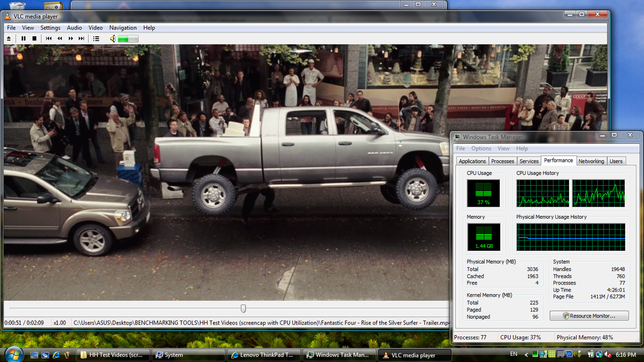Click the Page File value 1411M / 6273M
The width and height of the screenshot is (644, 362).
coord(608,296)
